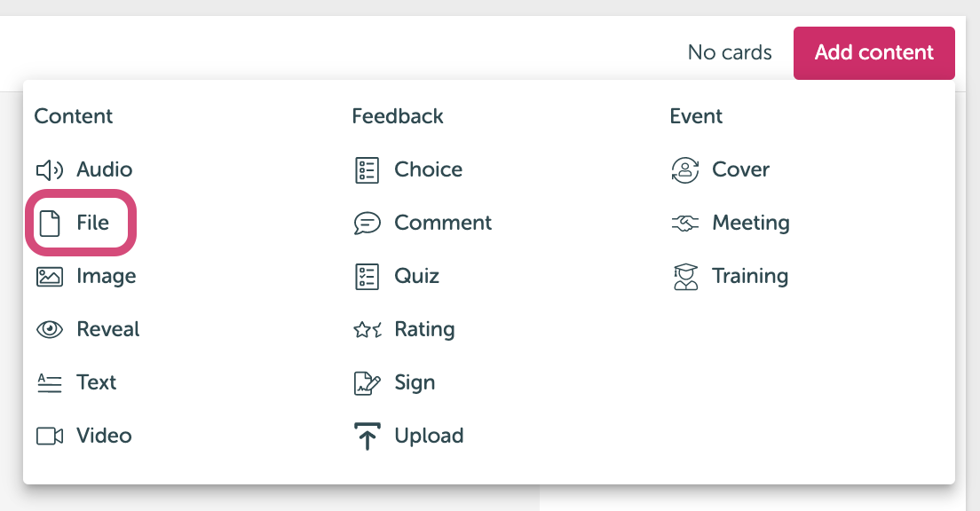980x511 pixels.
Task: Select the Training event option
Action: pyautogui.click(x=730, y=276)
